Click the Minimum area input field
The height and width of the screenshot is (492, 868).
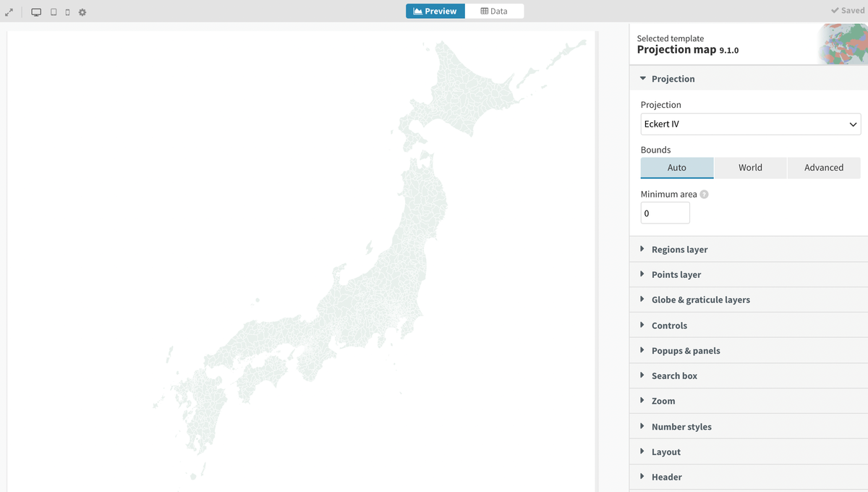[665, 213]
